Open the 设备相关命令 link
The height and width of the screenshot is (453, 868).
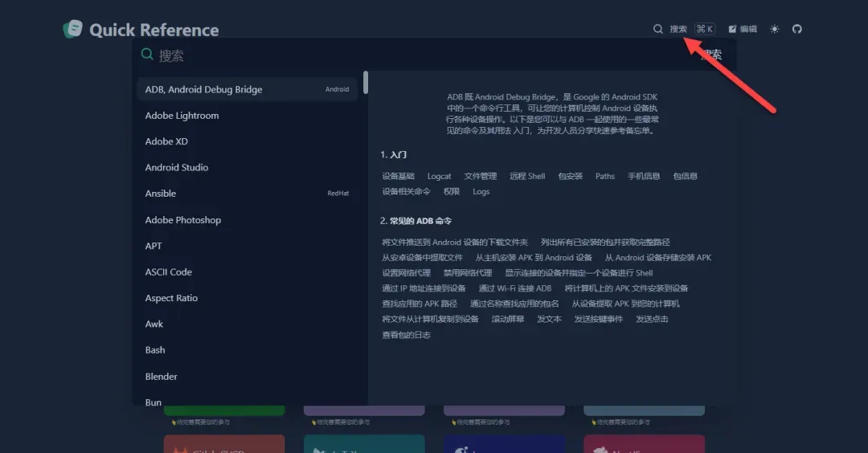[x=406, y=191]
